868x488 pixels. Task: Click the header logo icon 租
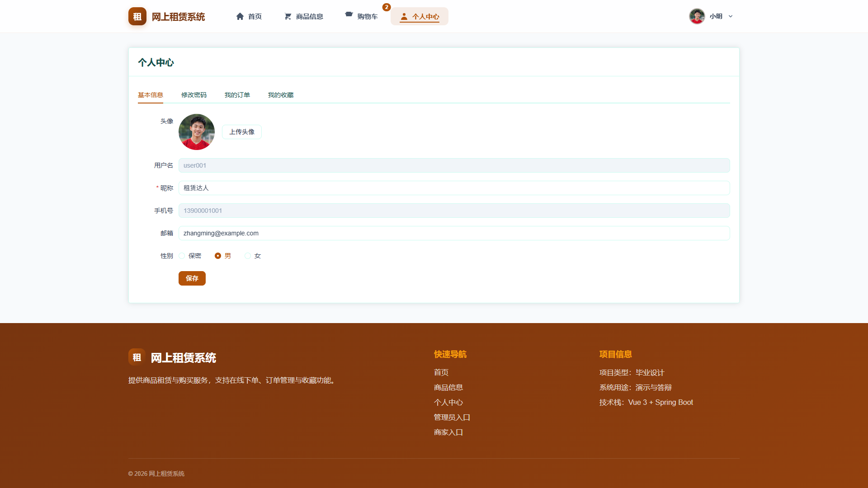(137, 16)
